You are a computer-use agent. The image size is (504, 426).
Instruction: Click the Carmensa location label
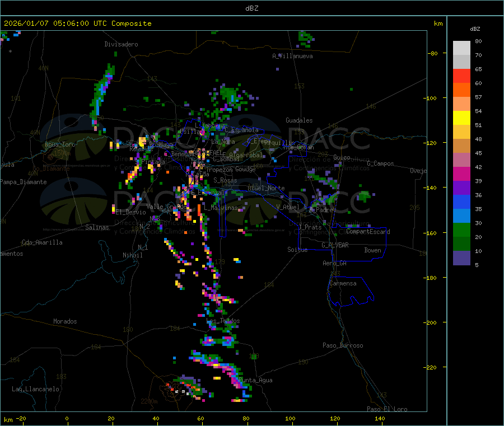coord(343,283)
